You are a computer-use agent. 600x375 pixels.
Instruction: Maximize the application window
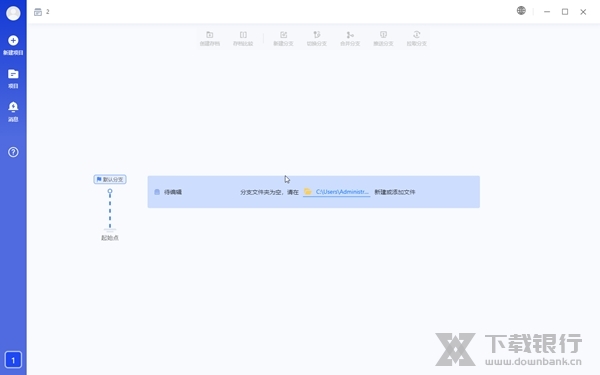[565, 12]
